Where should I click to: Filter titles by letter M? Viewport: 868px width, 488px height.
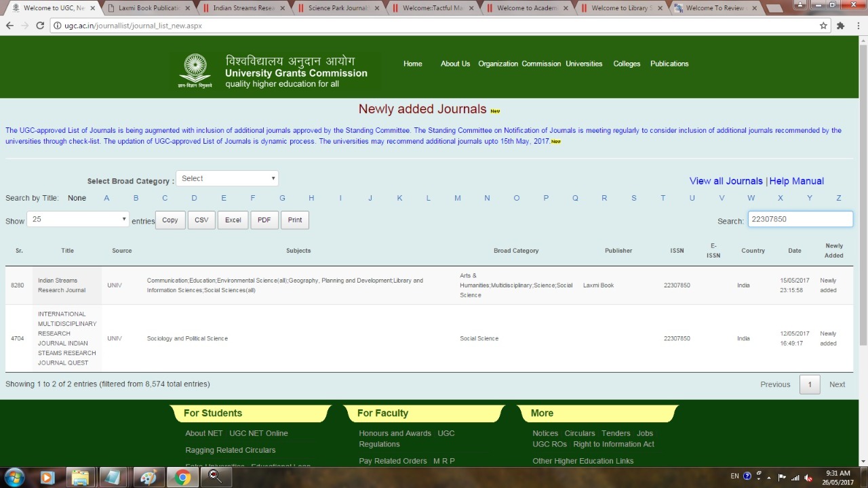pyautogui.click(x=458, y=198)
